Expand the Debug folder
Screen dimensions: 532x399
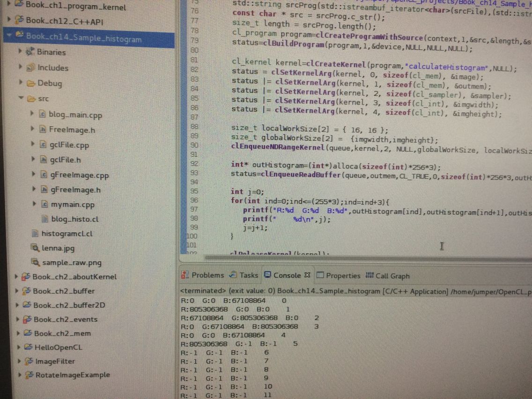point(21,82)
